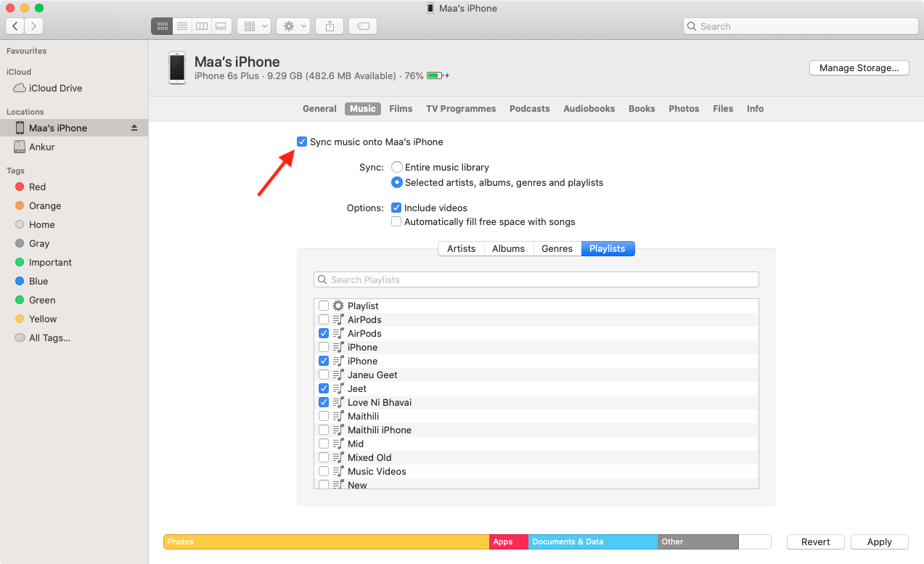Image resolution: width=924 pixels, height=564 pixels.
Task: Tick the Janeu Geet playlist checkbox
Action: coord(324,375)
